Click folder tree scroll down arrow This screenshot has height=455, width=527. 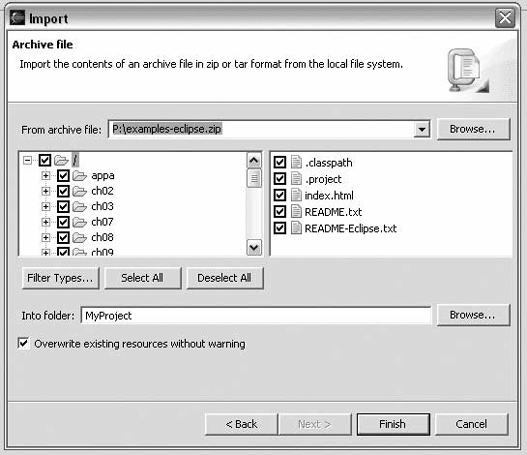254,248
